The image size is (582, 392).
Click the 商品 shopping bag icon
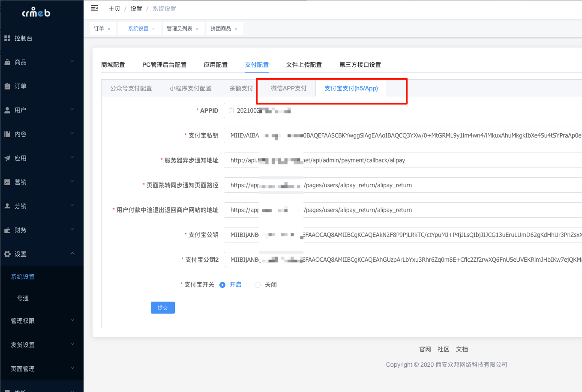[7, 62]
